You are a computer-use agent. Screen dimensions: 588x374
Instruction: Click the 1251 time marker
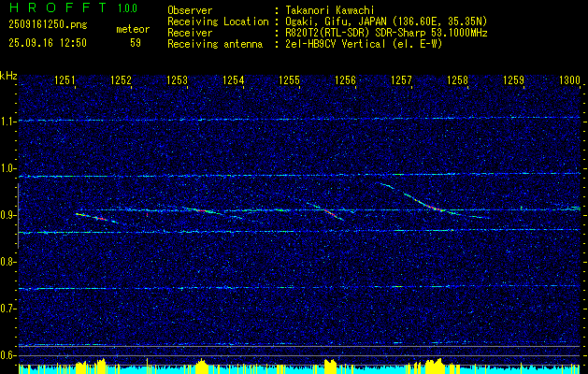65,80
